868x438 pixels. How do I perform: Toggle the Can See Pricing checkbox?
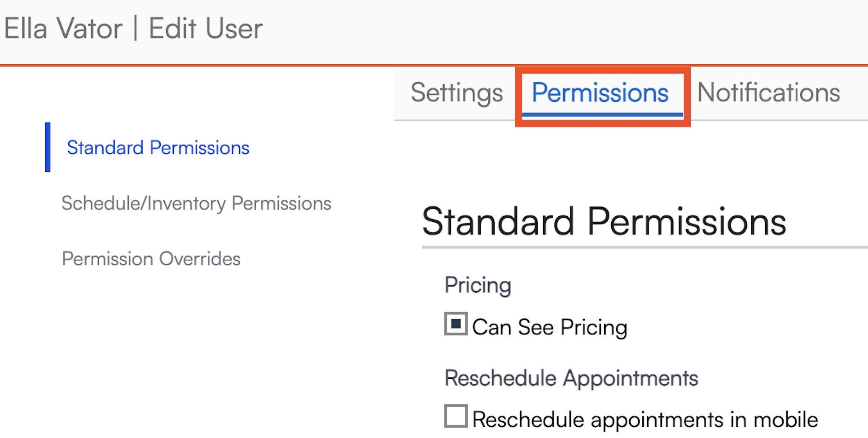(x=456, y=324)
